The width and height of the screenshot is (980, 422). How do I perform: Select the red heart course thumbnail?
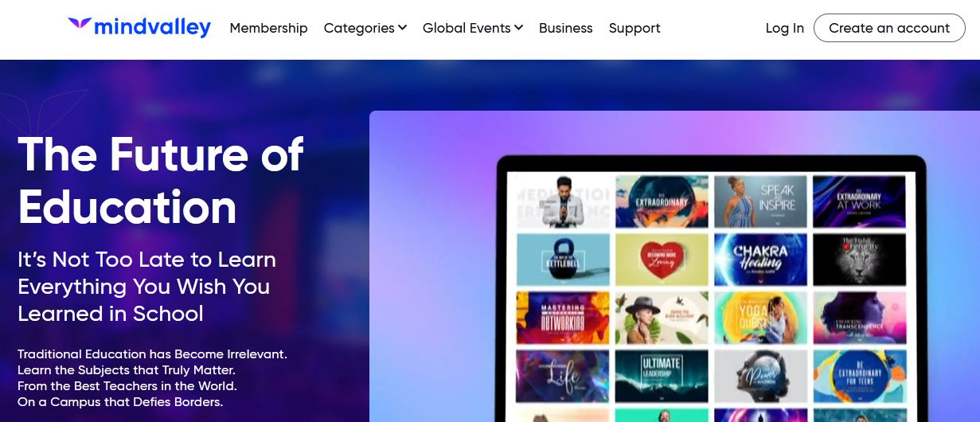coord(662,260)
